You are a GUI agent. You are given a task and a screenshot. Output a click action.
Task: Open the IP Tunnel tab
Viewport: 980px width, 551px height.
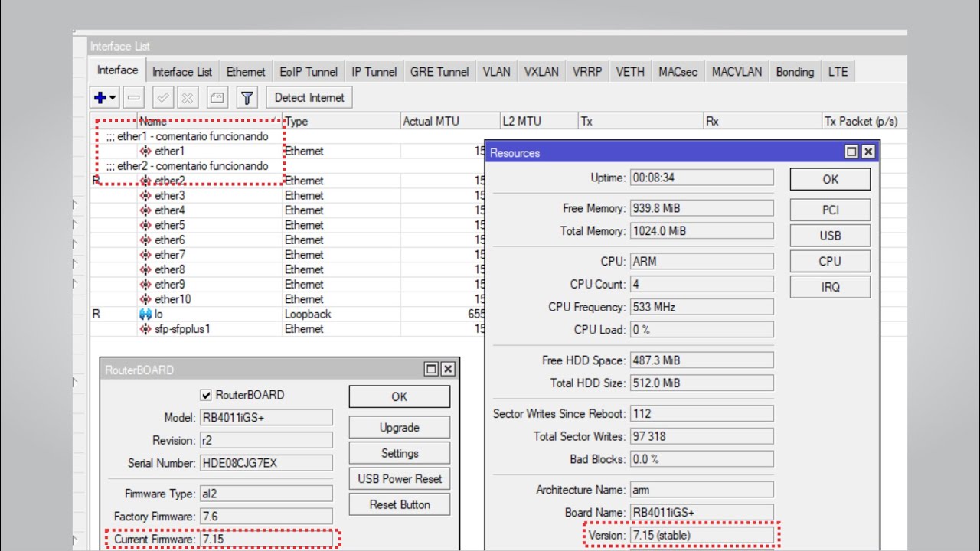click(x=374, y=72)
